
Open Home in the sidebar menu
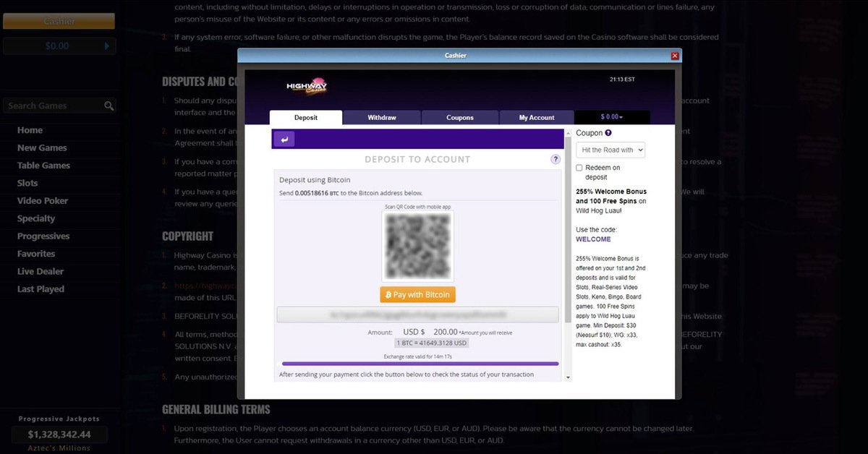coord(30,130)
